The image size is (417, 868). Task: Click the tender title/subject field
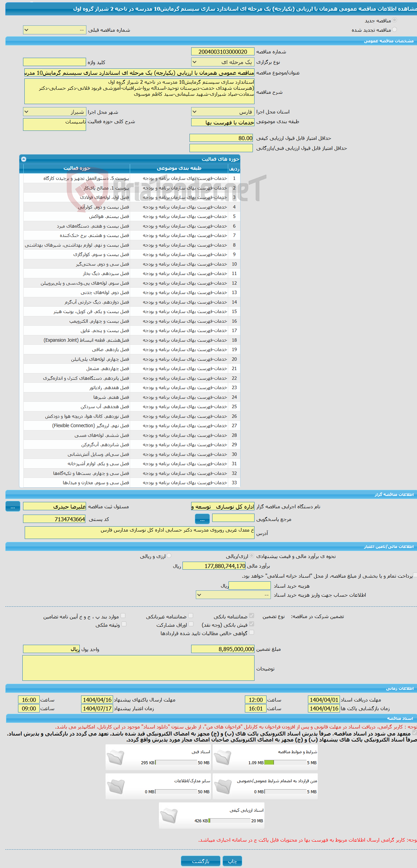pyautogui.click(x=139, y=73)
